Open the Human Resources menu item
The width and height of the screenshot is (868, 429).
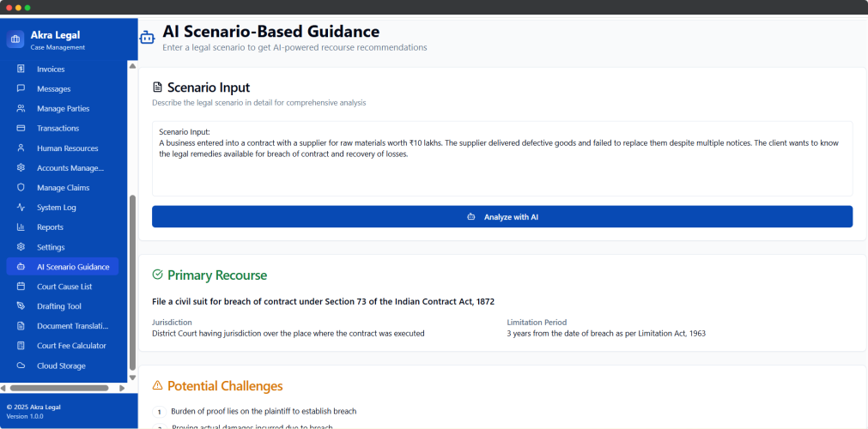(x=67, y=148)
